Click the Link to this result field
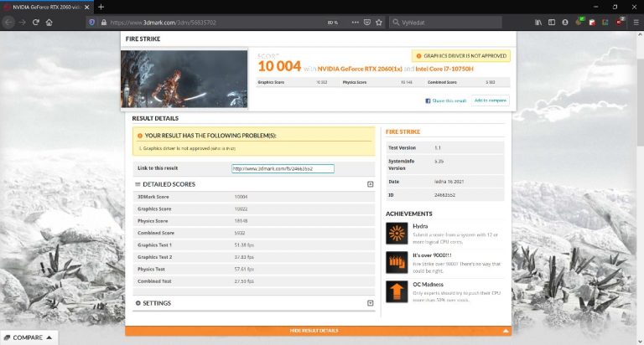Image resolution: width=644 pixels, height=345 pixels. 283,168
